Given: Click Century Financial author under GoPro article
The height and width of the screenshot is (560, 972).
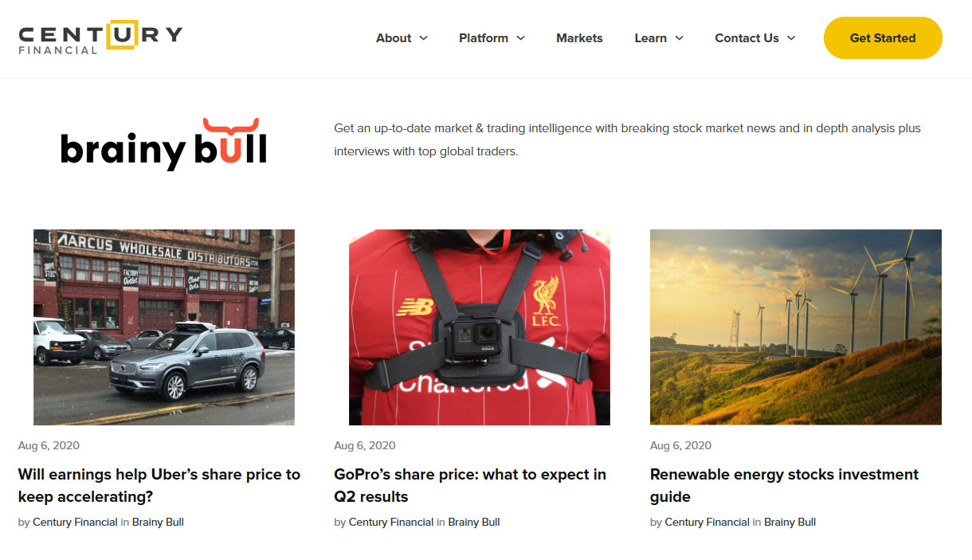Looking at the screenshot, I should coord(391,523).
